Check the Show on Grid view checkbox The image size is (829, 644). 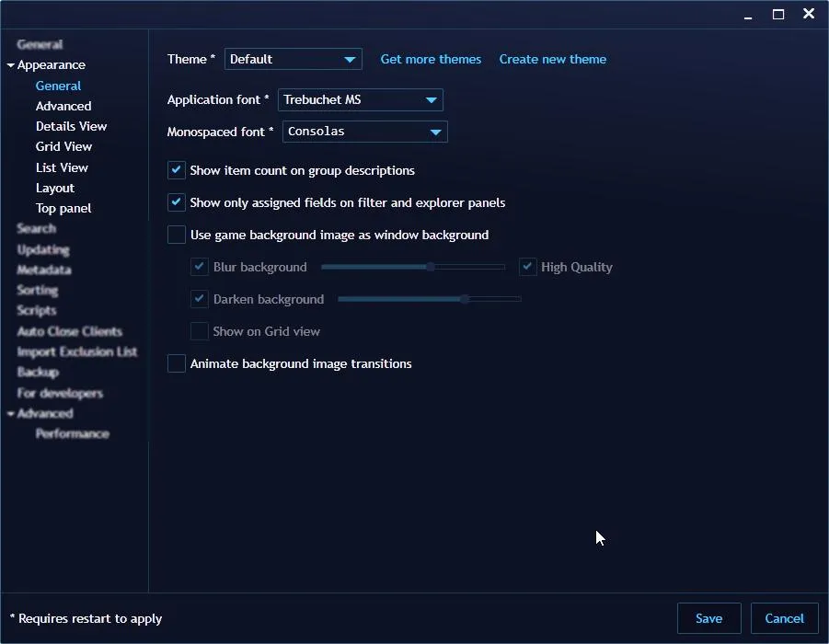pyautogui.click(x=200, y=331)
